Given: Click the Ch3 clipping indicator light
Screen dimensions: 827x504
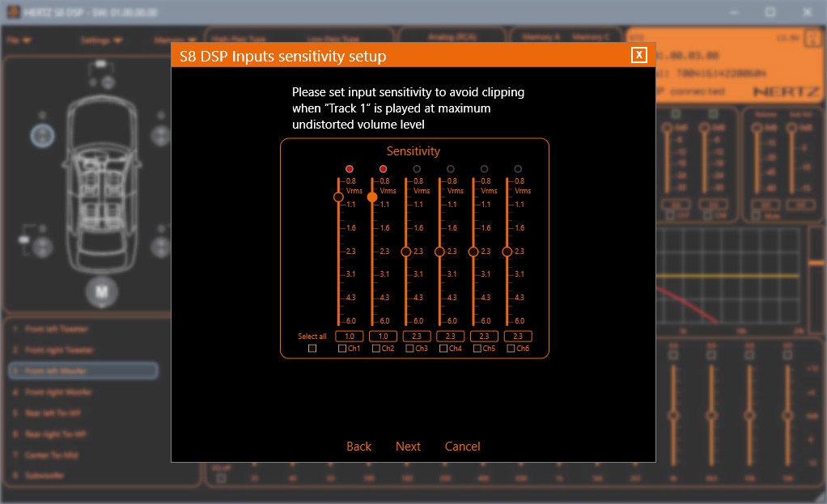Looking at the screenshot, I should pos(417,169).
